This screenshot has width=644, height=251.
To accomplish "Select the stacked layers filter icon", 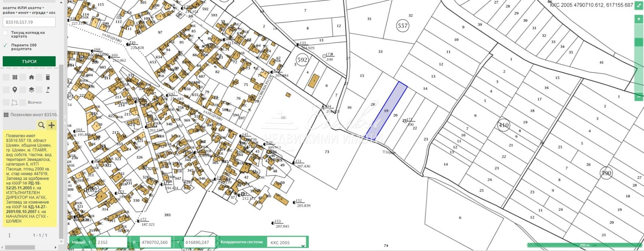I will click(31, 90).
